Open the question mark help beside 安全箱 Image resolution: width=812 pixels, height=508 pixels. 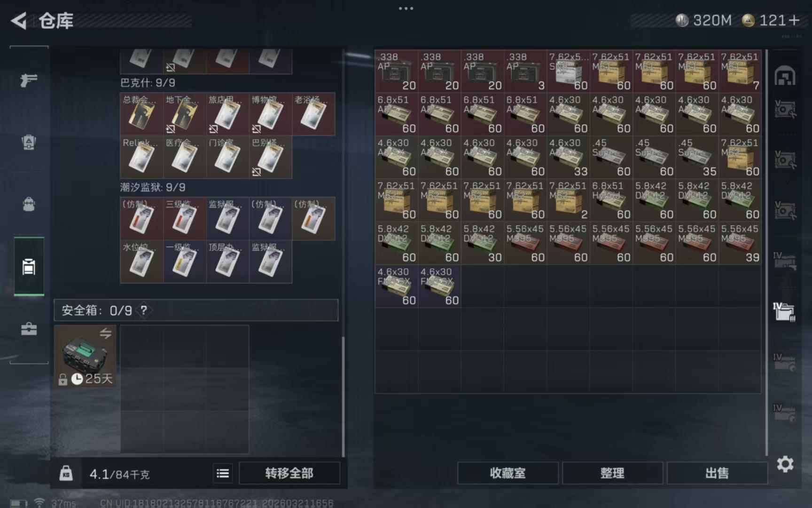pos(144,310)
